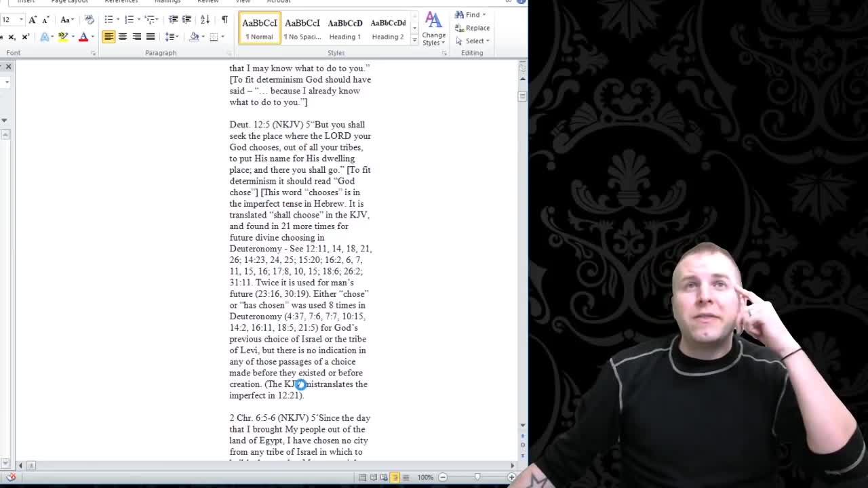868x488 pixels.
Task: Open Text Effects glow-A icon
Action: 45,37
